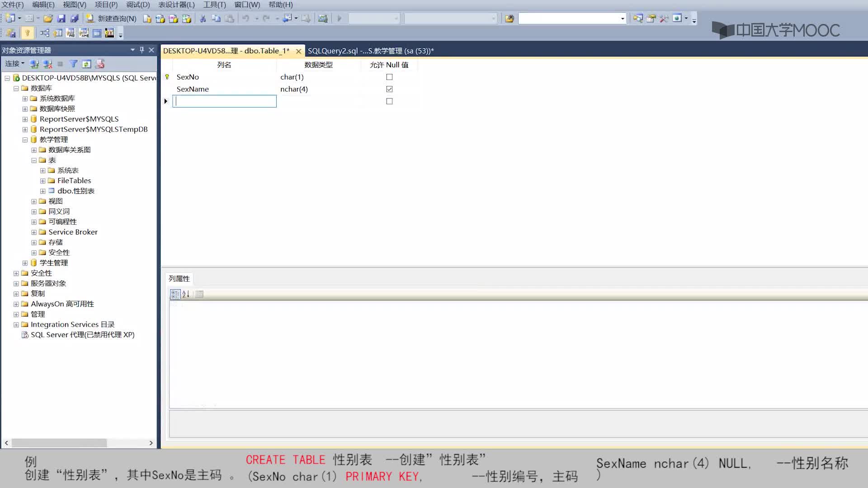Click the Manage Indexes and Keys icon

[x=57, y=33]
